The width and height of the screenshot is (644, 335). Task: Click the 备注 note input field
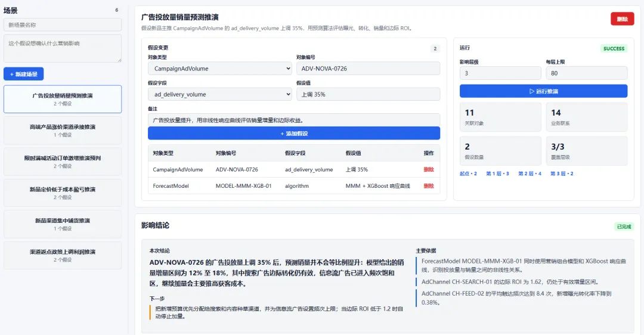tap(293, 120)
